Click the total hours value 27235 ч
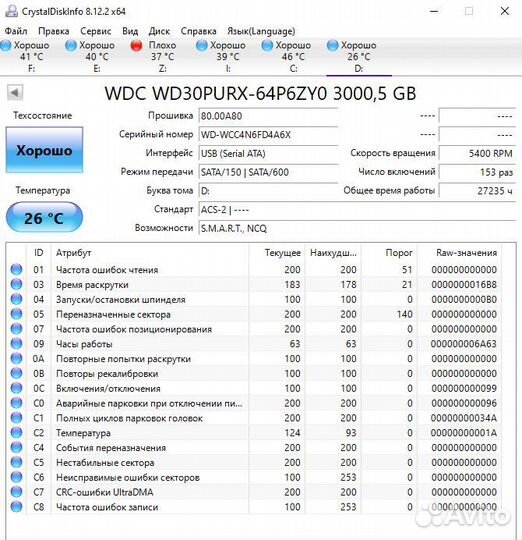The width and height of the screenshot is (522, 540). 477,190
